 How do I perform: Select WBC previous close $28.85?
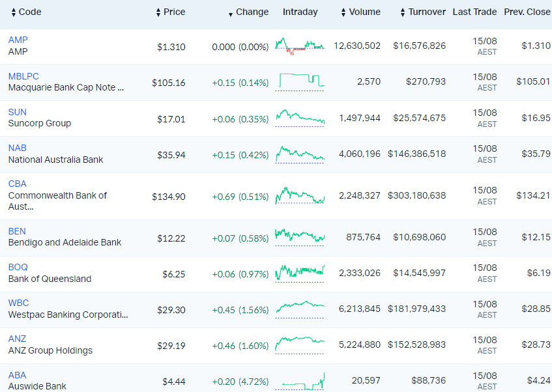pos(536,309)
